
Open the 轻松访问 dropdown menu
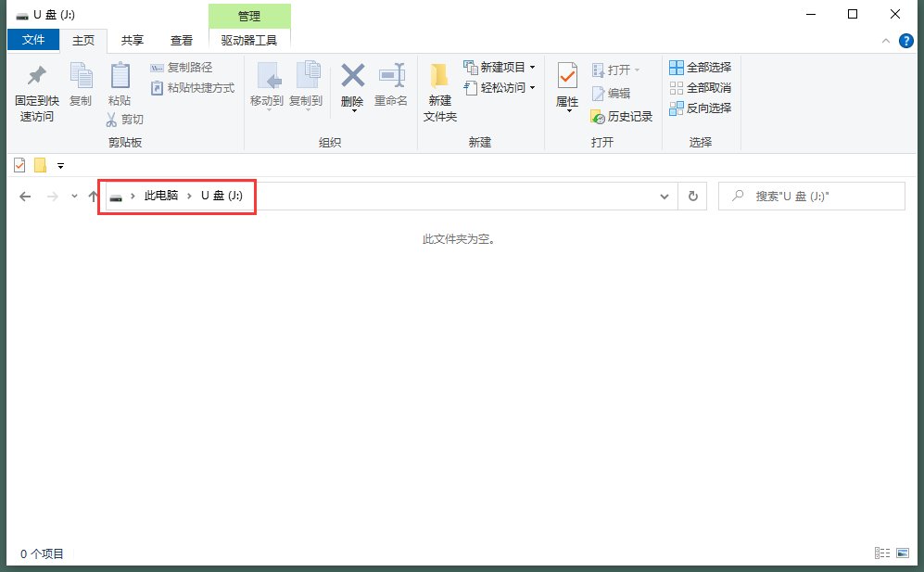(534, 87)
